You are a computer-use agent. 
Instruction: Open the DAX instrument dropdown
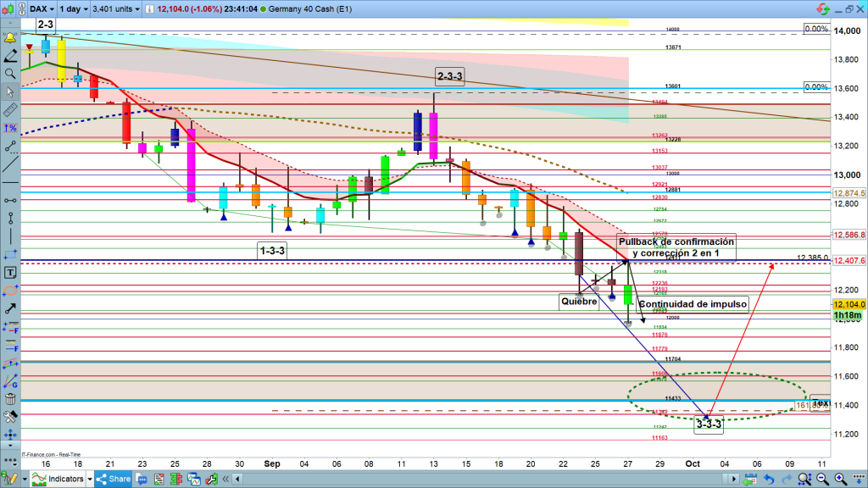tap(42, 8)
